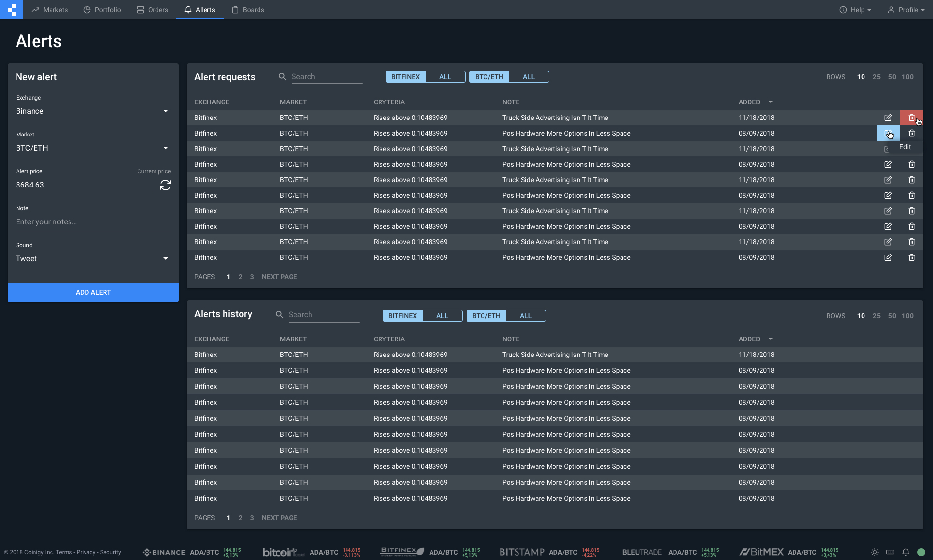Image resolution: width=933 pixels, height=560 pixels.
Task: Open the Exchange dropdown showing Binance
Action: click(93, 111)
